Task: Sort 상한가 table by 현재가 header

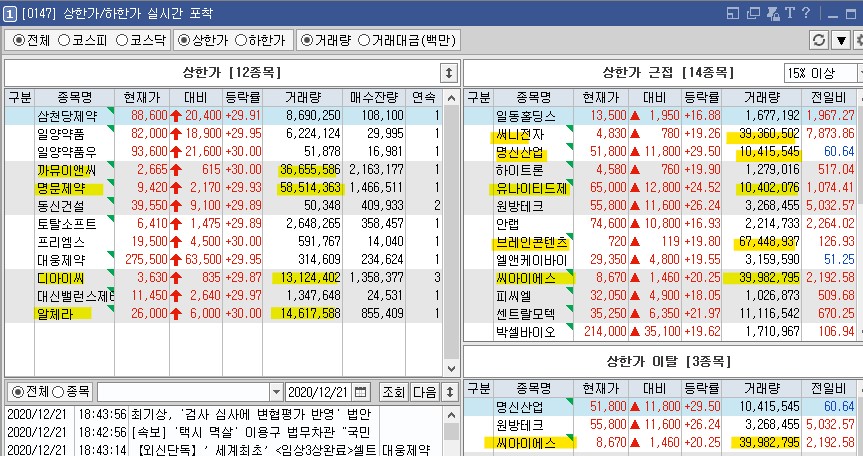Action: pos(142,98)
